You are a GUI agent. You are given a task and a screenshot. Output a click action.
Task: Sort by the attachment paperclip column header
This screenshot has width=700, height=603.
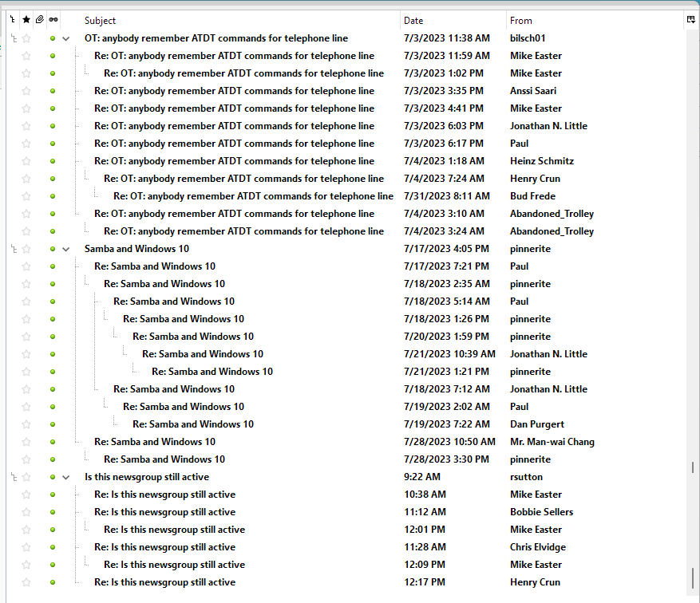(x=40, y=20)
